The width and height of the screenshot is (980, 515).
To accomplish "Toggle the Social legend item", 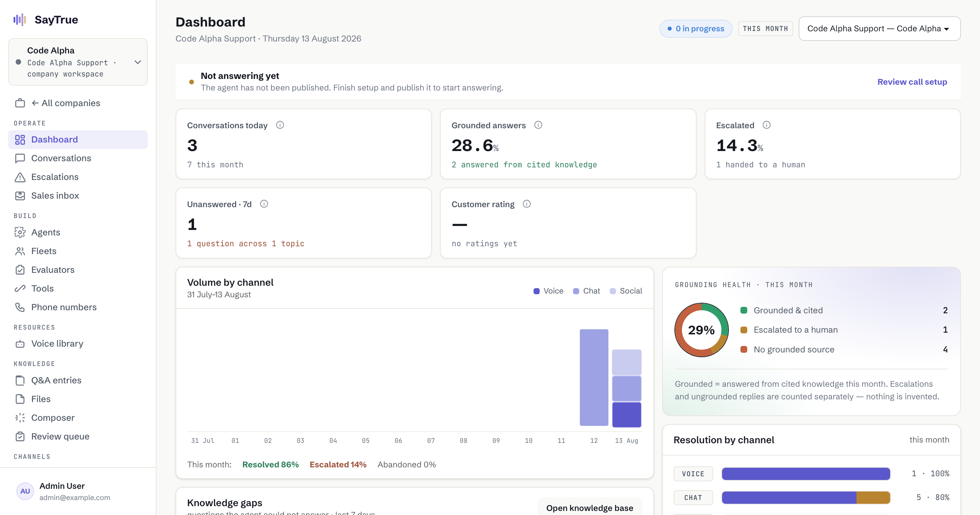I will point(626,291).
